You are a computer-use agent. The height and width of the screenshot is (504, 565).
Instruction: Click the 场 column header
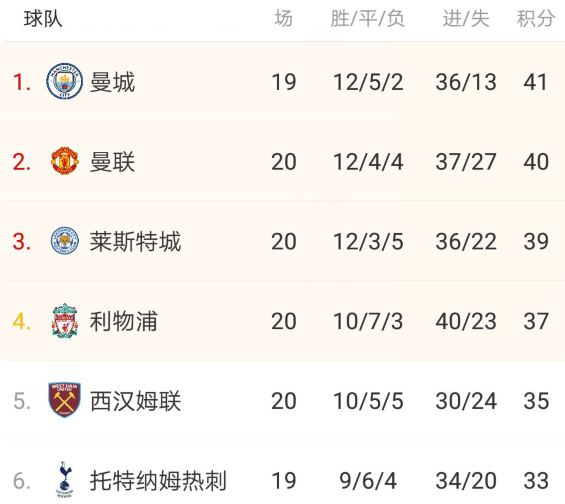284,18
